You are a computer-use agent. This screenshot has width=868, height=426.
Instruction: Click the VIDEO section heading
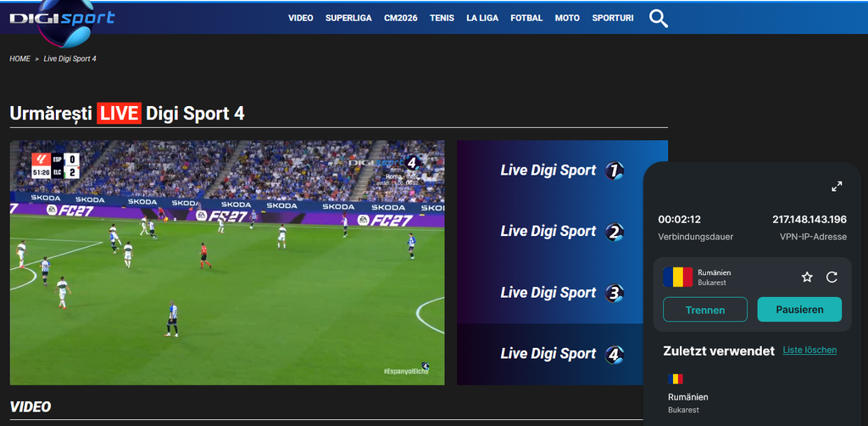(x=31, y=407)
